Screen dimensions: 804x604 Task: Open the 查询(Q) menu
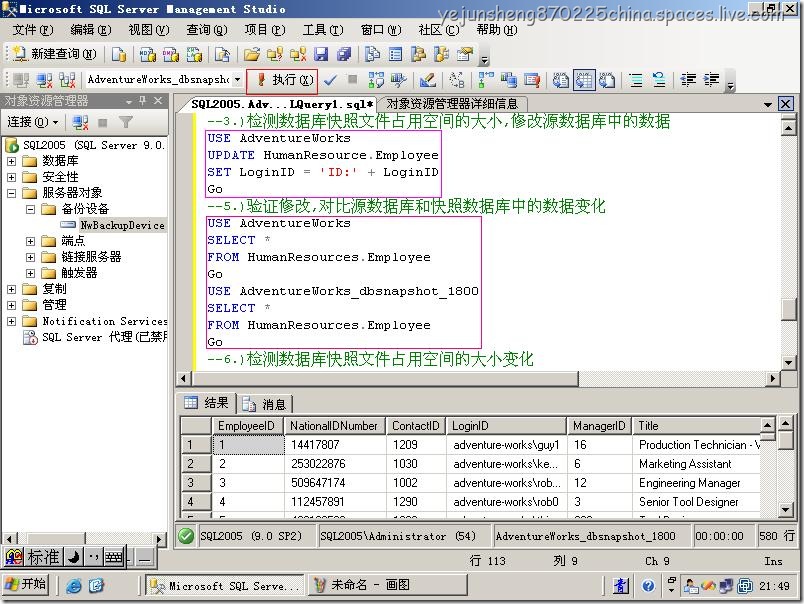pyautogui.click(x=207, y=30)
